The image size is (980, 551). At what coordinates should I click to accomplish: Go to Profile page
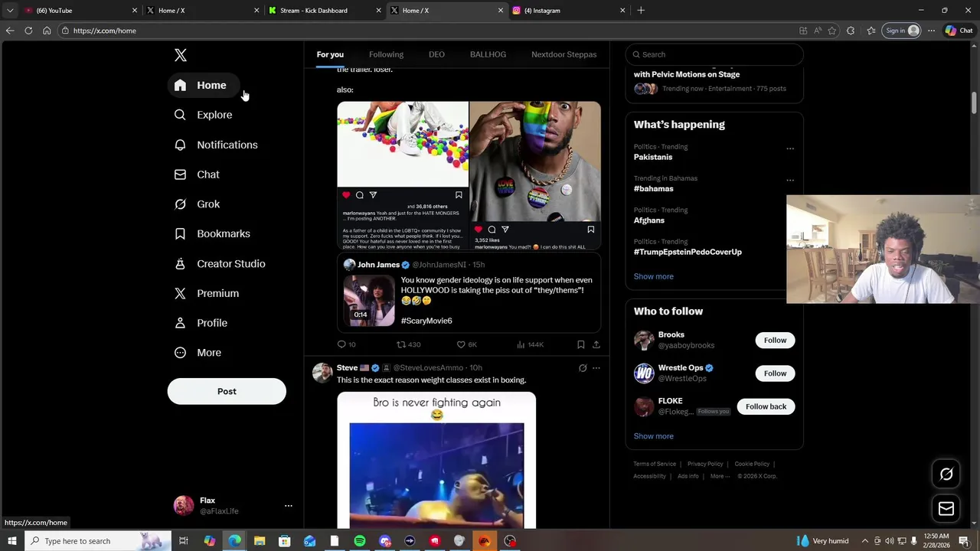pyautogui.click(x=201, y=323)
